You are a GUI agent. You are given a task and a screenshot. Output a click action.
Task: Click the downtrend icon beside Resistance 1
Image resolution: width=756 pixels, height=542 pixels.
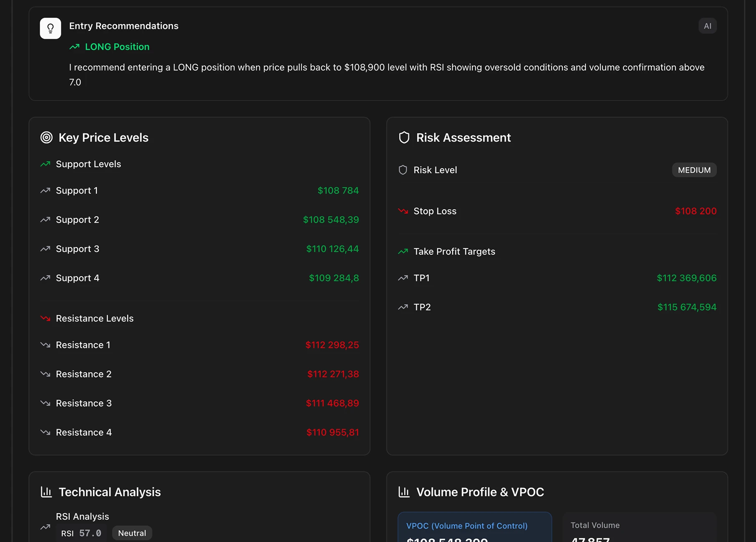point(45,345)
